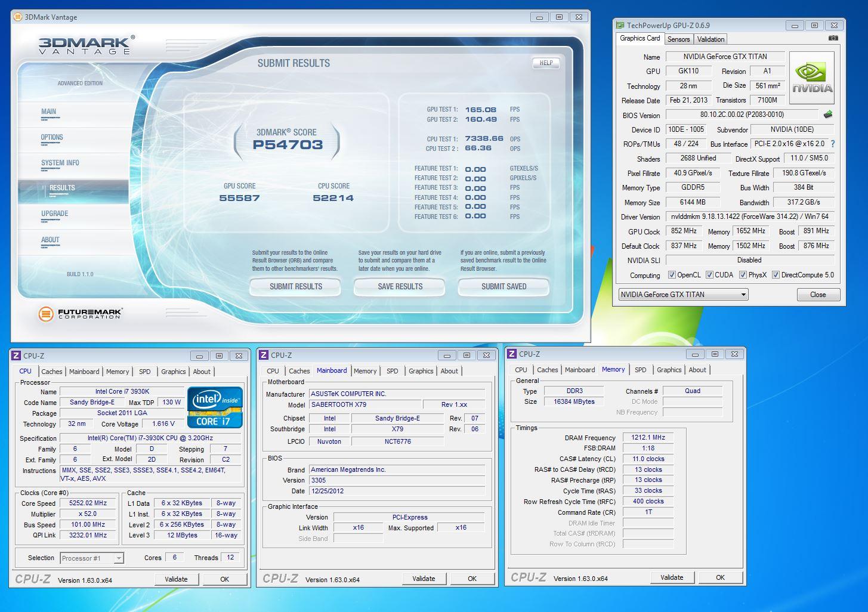
Task: Click Validate in CPU tab CPU-Z window
Action: 176,579
